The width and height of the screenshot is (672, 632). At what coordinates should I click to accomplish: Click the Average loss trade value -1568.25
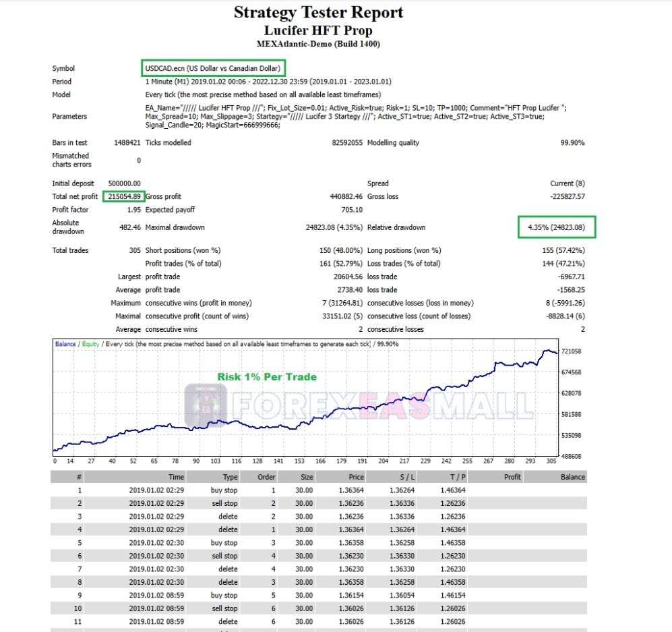[x=572, y=290]
